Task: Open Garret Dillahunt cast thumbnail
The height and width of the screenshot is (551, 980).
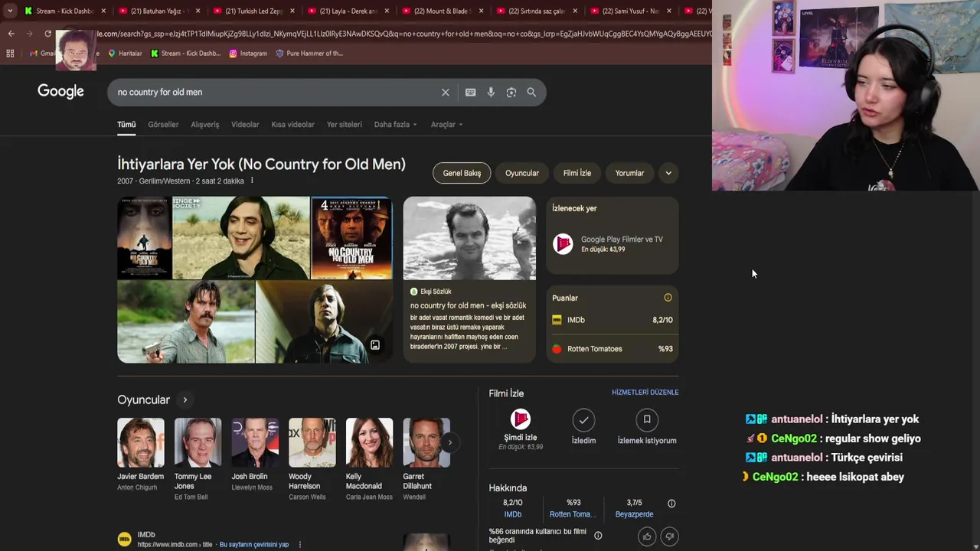Action: pos(426,442)
